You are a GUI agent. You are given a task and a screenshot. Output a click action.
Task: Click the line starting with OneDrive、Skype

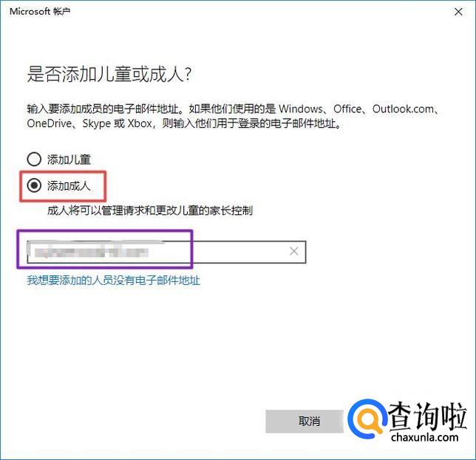[184, 123]
